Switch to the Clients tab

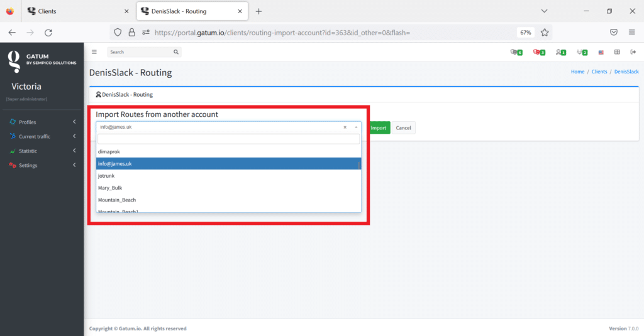click(78, 11)
